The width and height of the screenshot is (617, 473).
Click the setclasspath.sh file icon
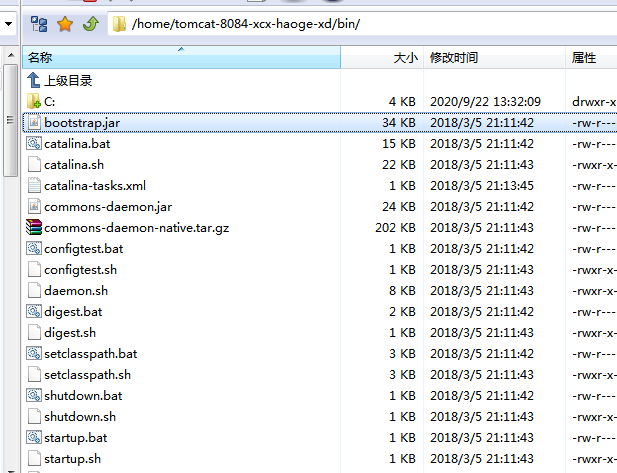tap(34, 375)
